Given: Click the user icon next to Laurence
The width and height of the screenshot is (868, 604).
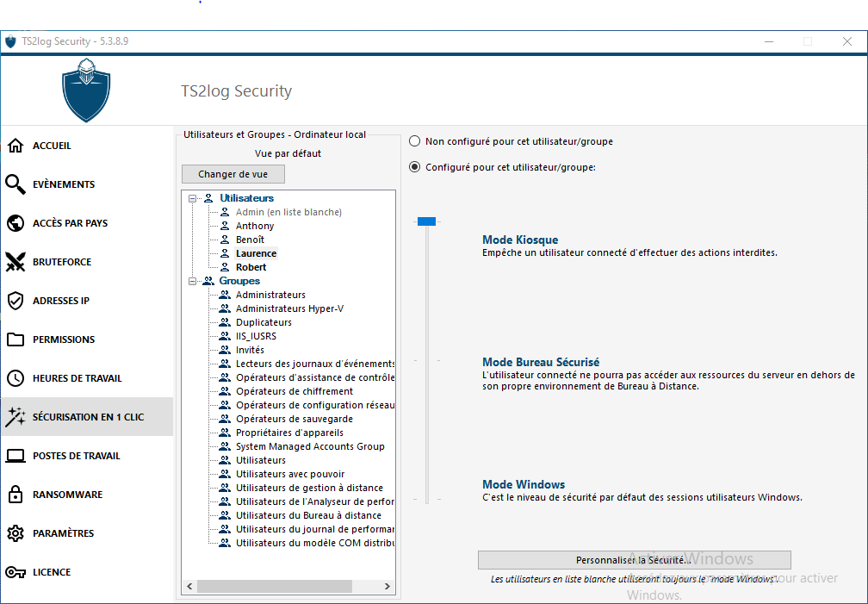Looking at the screenshot, I should pyautogui.click(x=225, y=253).
